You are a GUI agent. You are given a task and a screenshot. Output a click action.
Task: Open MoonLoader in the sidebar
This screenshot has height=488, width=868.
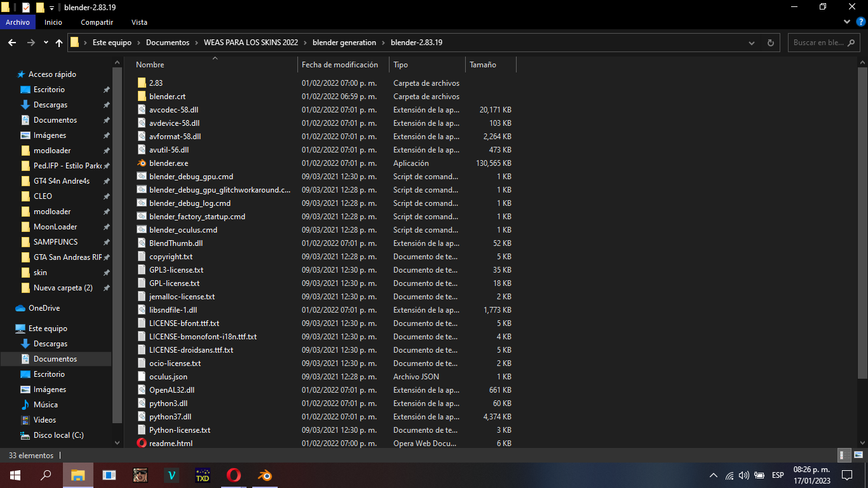[x=55, y=227]
